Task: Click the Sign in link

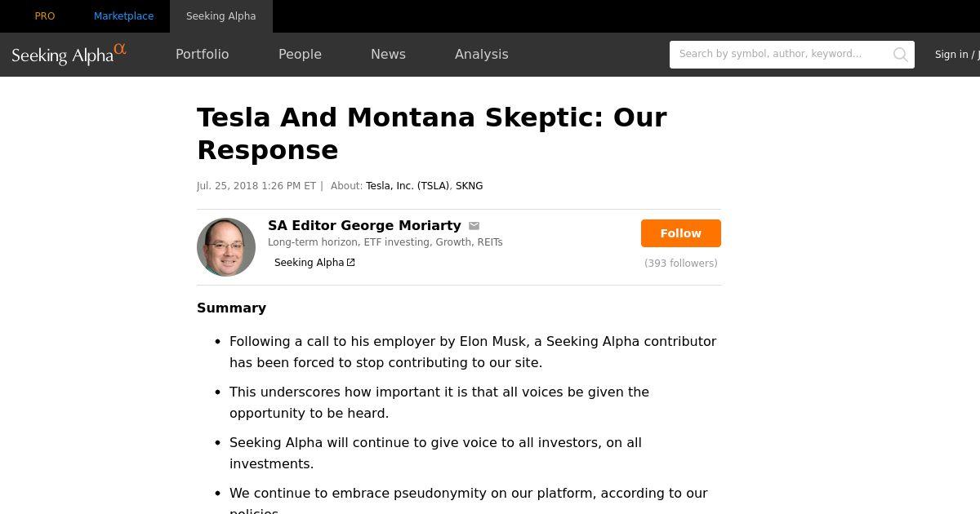Action: coord(951,55)
